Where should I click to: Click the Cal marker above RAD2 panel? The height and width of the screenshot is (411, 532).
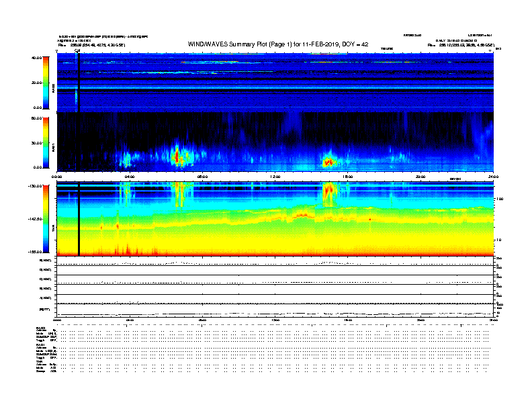77,50
